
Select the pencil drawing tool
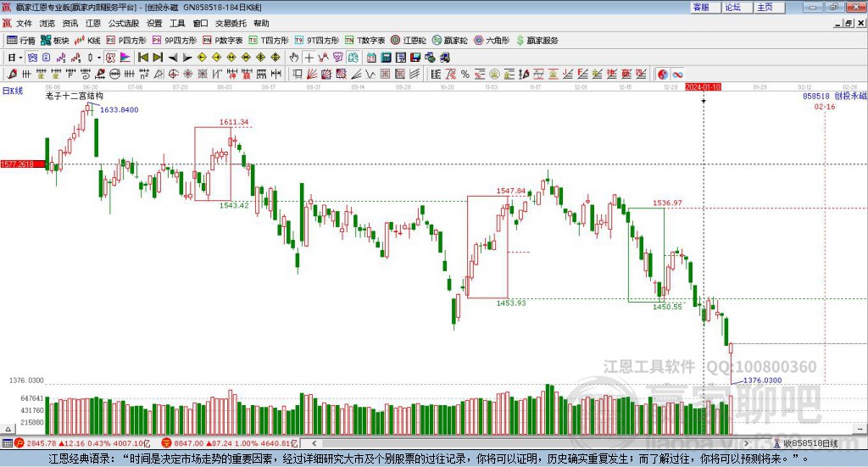[x=12, y=74]
